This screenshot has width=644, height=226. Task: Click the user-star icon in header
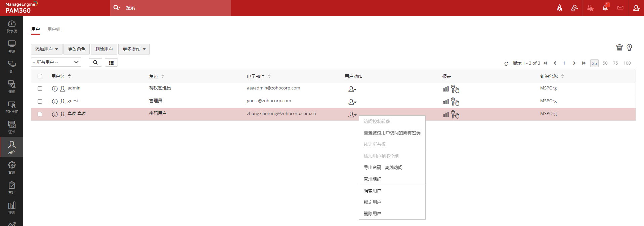pos(590,8)
